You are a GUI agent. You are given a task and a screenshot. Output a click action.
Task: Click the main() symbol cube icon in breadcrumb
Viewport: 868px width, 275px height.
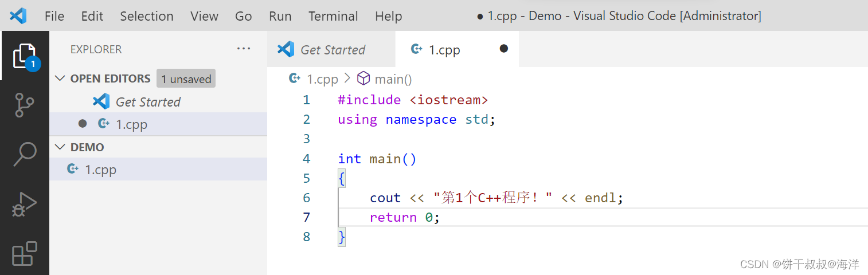[363, 78]
